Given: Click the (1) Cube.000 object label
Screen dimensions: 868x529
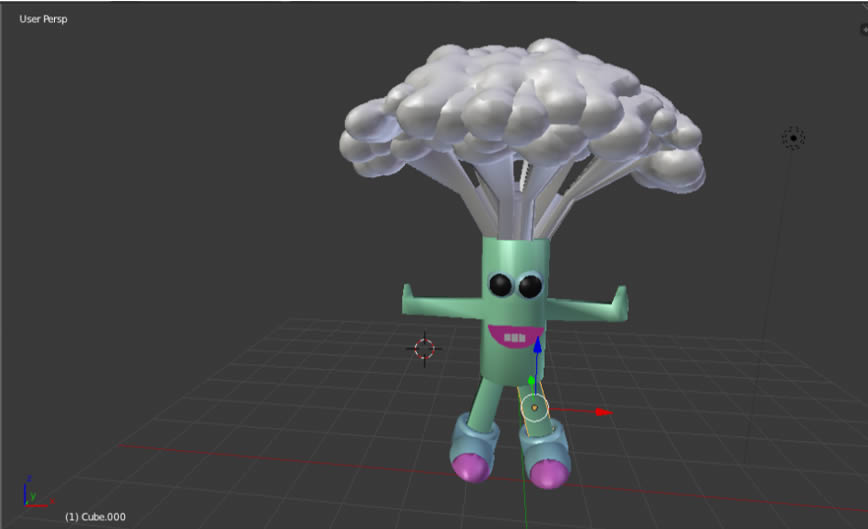Looking at the screenshot, I should [x=95, y=517].
